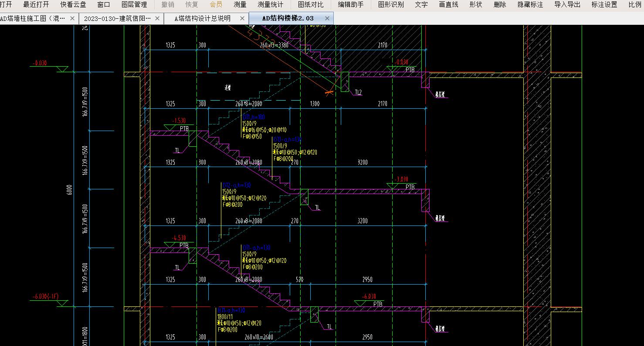
Task: Click the -6.030(-1F) elevation label
Action: 46,296
